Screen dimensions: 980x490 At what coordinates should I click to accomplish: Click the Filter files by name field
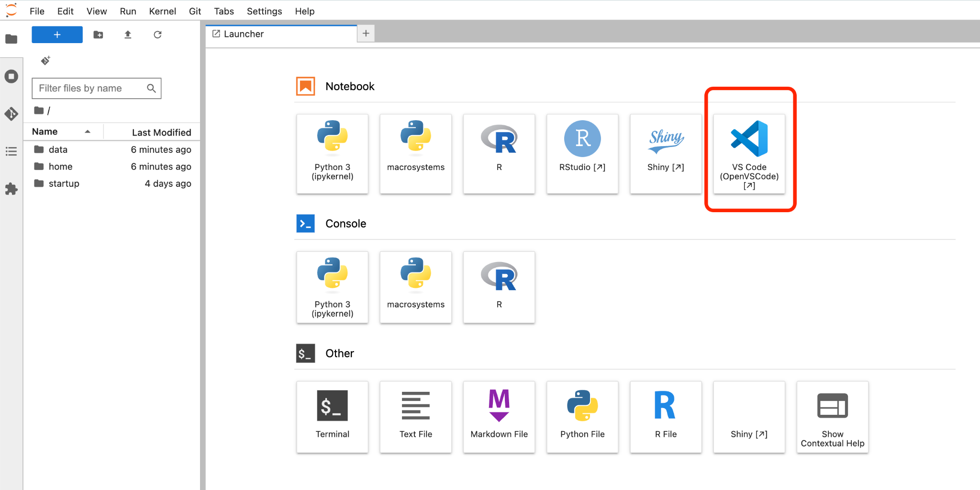[96, 88]
